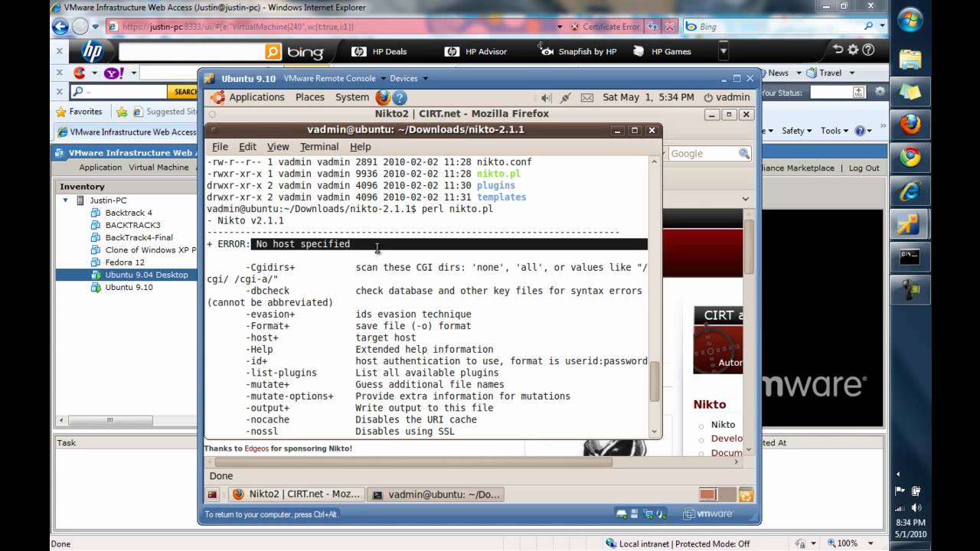Click the network connection plug icon in panel
980x551 pixels.
pyautogui.click(x=566, y=97)
